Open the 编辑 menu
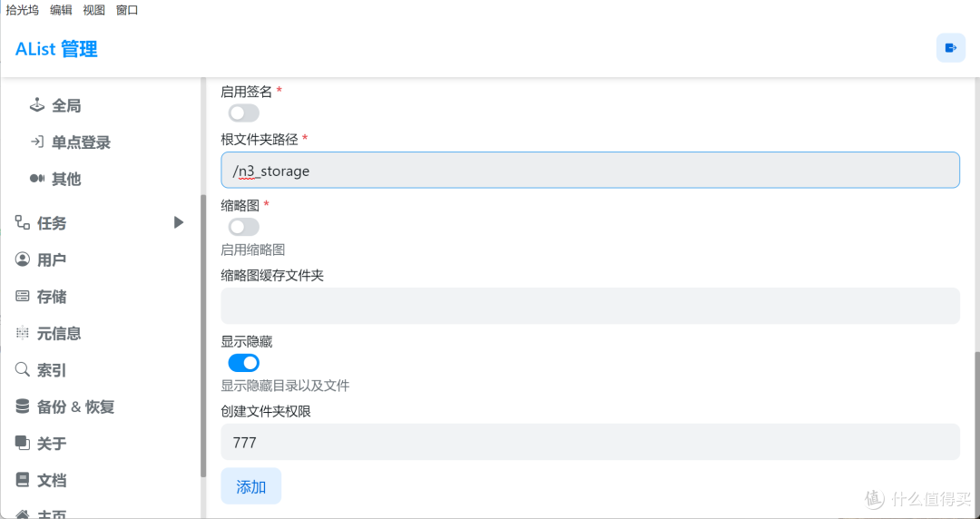Viewport: 980px width, 519px height. (x=62, y=10)
